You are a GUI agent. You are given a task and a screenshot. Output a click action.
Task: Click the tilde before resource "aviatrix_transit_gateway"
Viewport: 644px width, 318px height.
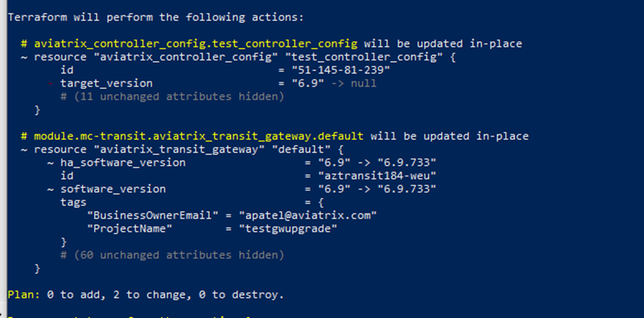(x=24, y=149)
